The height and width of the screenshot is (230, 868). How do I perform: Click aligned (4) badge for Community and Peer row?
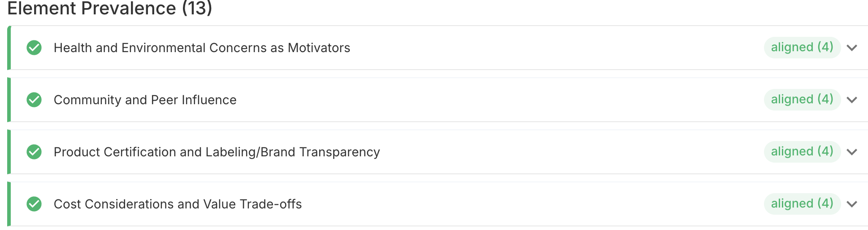[x=802, y=99]
